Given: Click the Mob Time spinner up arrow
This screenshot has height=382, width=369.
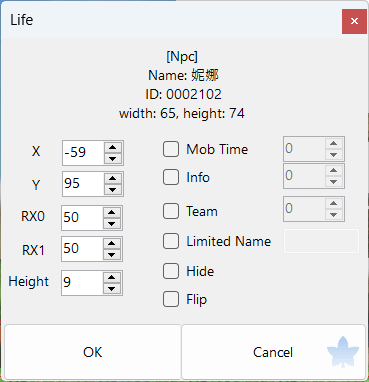Looking at the screenshot, I should pos(334,143).
